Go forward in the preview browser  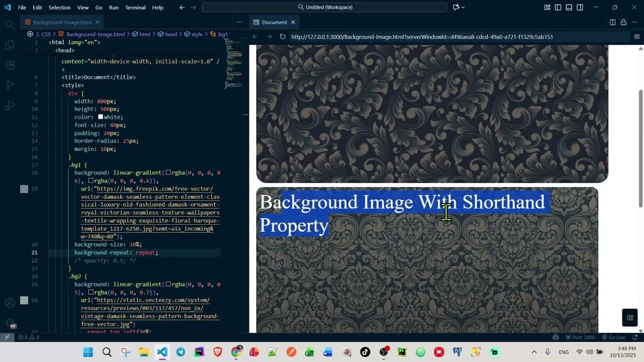pyautogui.click(x=269, y=37)
